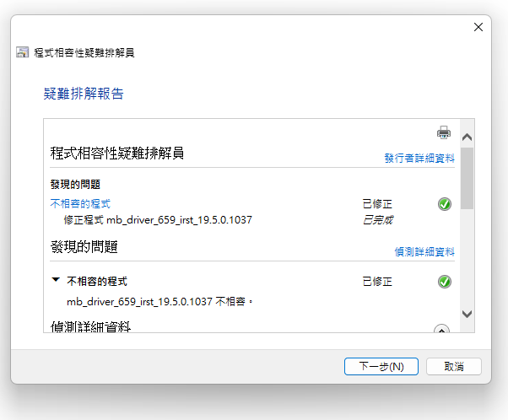The height and width of the screenshot is (420, 508).
Task: Open the 偵測詳細資料 link
Action: coord(424,251)
